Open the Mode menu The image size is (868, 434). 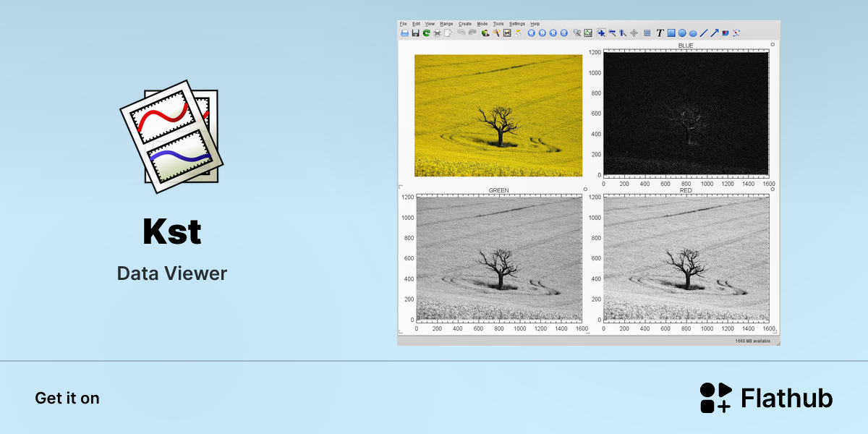pos(482,24)
